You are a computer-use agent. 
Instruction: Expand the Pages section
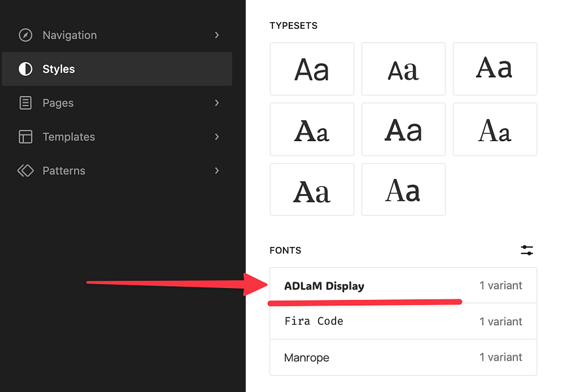(x=217, y=103)
